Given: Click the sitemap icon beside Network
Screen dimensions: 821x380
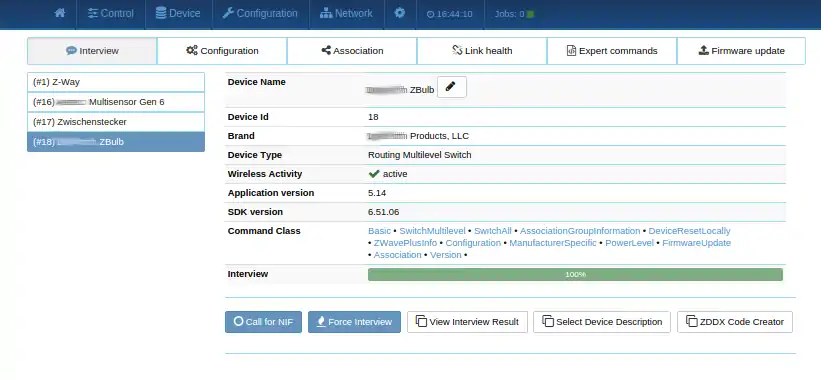Looking at the screenshot, I should 326,13.
